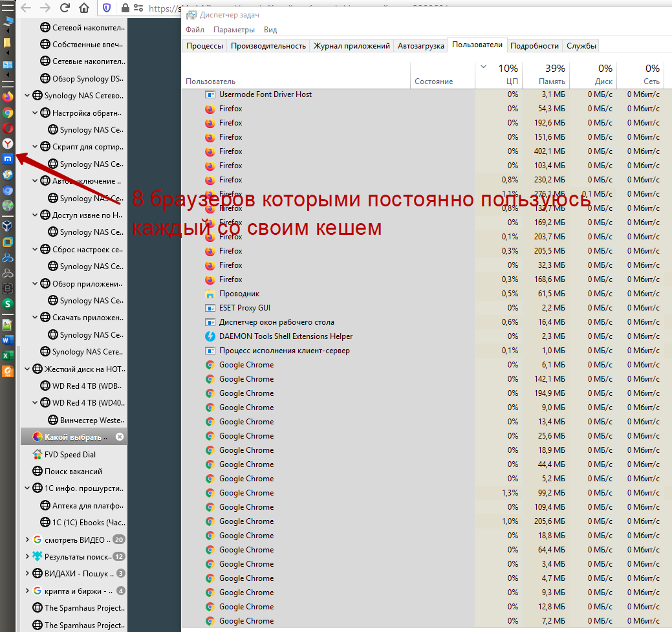Screen dimensions: 672x632
Task: Open Opera browser from the taskbar
Action: (x=8, y=128)
